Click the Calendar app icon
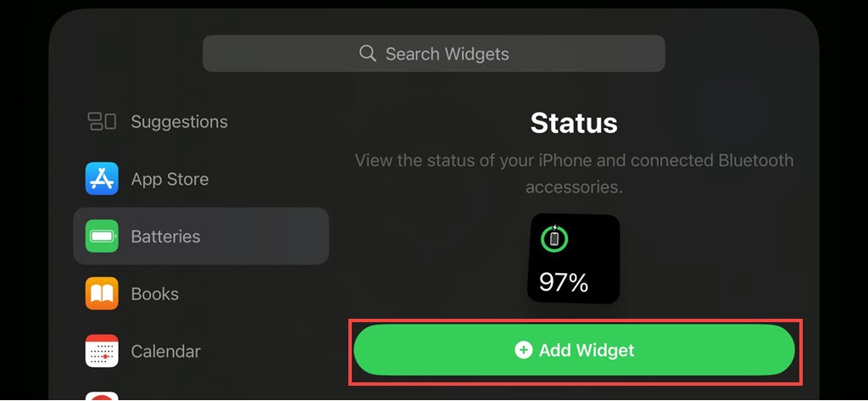868x401 pixels. tap(102, 351)
